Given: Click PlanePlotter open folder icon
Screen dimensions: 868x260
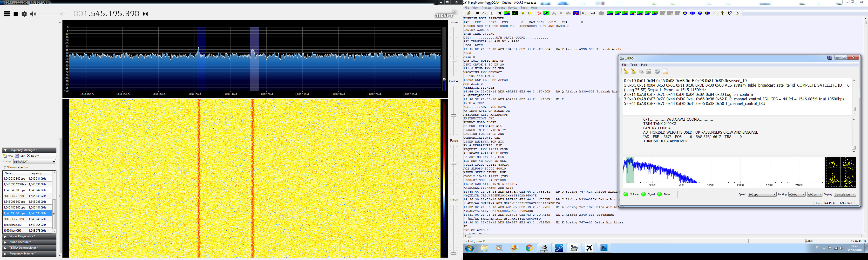Looking at the screenshot, I should (469, 13).
